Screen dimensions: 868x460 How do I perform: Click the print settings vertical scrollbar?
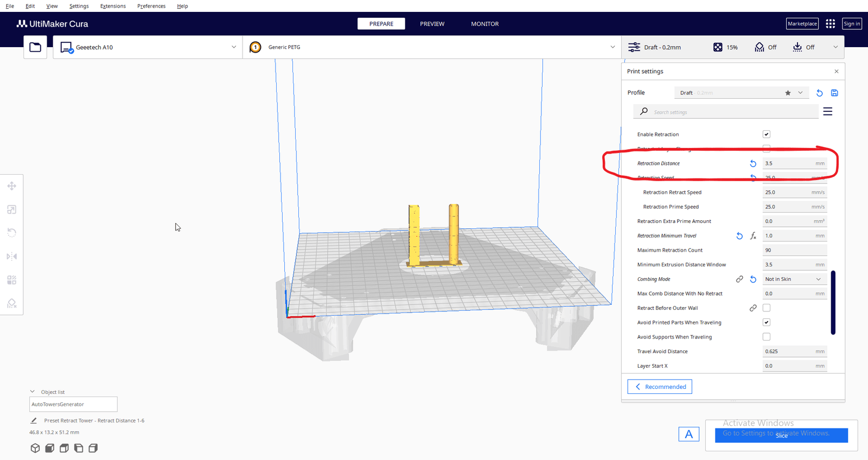tap(833, 303)
